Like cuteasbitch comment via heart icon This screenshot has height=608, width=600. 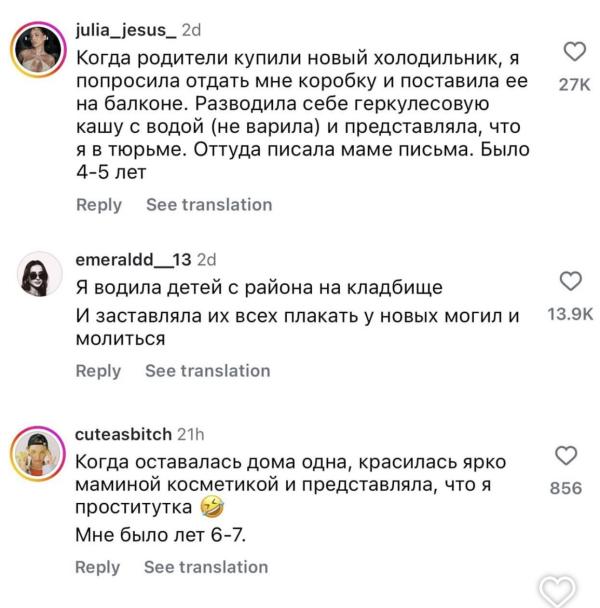point(566,455)
